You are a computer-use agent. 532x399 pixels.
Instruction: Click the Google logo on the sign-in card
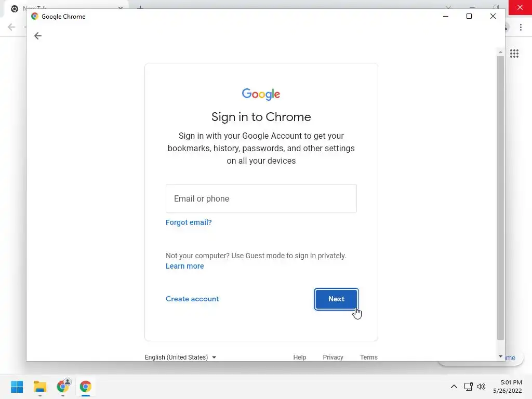coord(261,94)
